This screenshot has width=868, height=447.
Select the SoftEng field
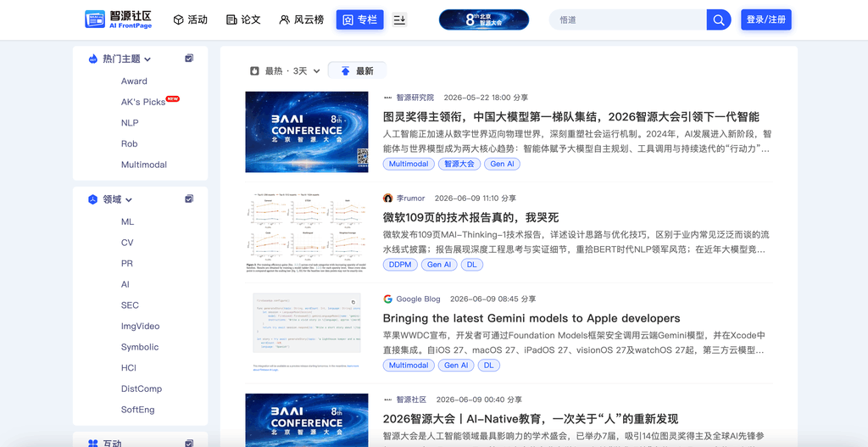138,410
